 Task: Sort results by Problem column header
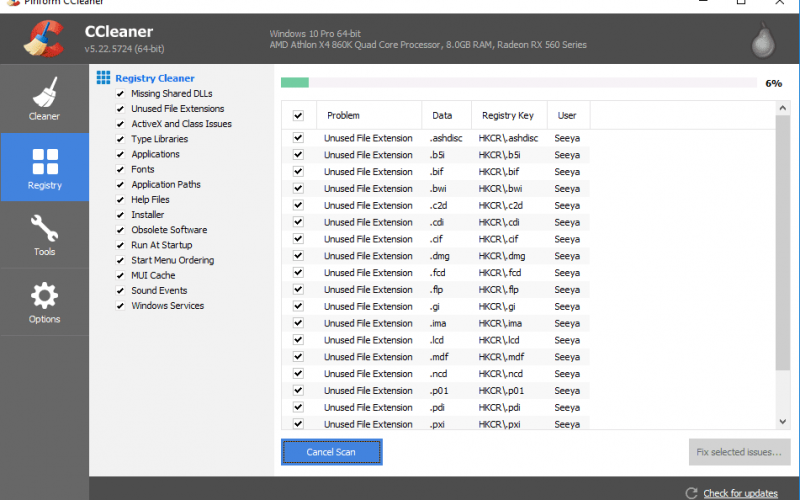tap(369, 115)
